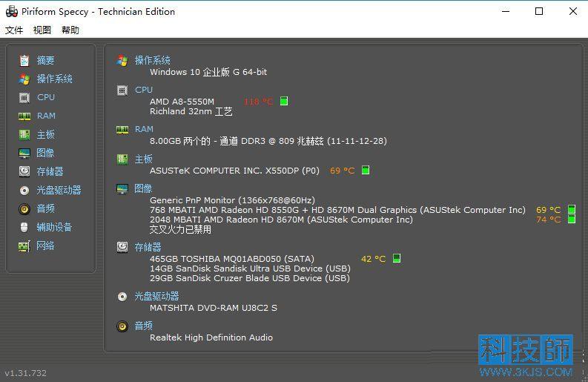This screenshot has height=382, width=588.
Task: Click the ASUSTeK COMPUTER INC. X550DP entry
Action: [235, 171]
